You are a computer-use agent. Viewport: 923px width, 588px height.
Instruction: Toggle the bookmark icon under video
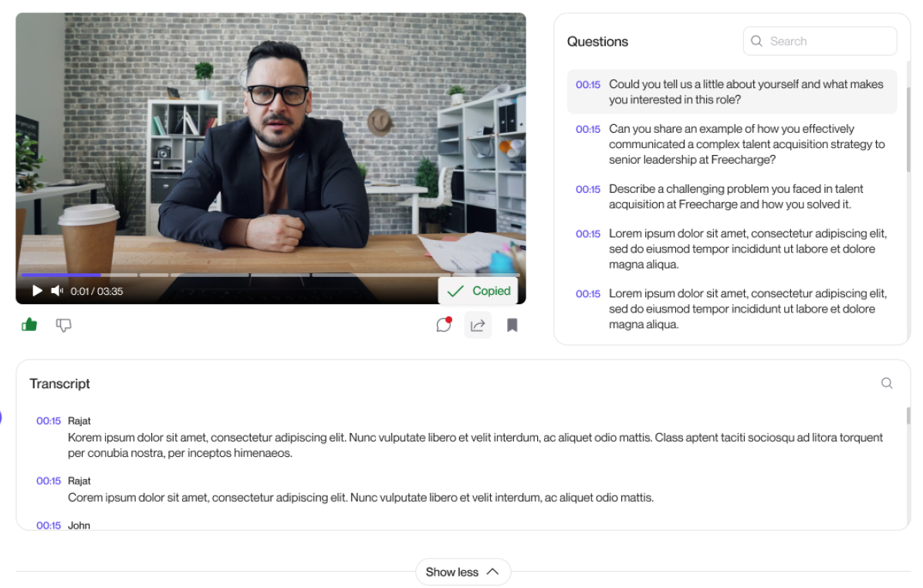coord(512,325)
